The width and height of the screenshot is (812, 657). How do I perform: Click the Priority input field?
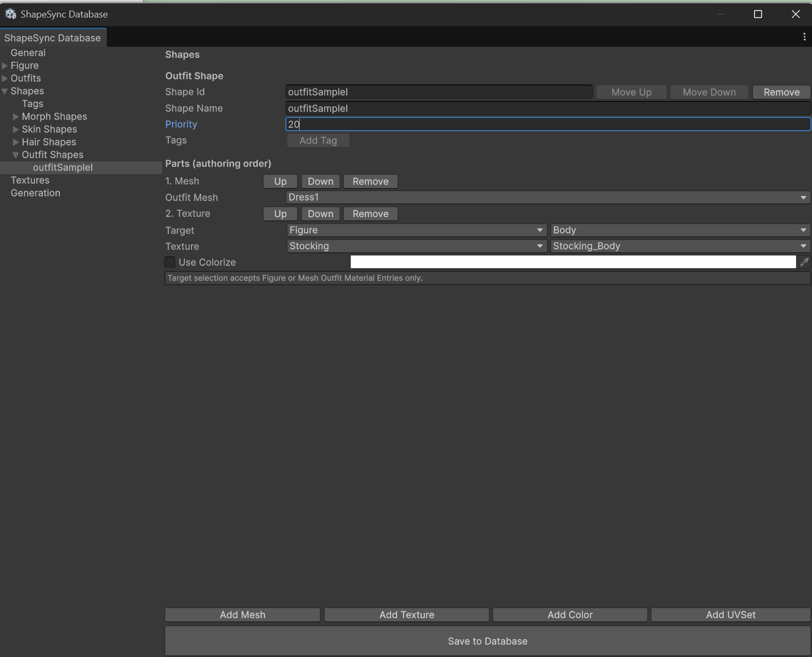pos(548,124)
